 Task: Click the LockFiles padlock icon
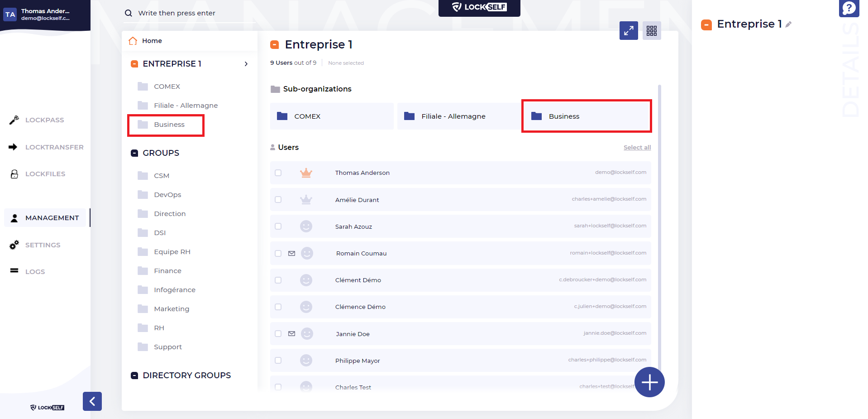14,174
